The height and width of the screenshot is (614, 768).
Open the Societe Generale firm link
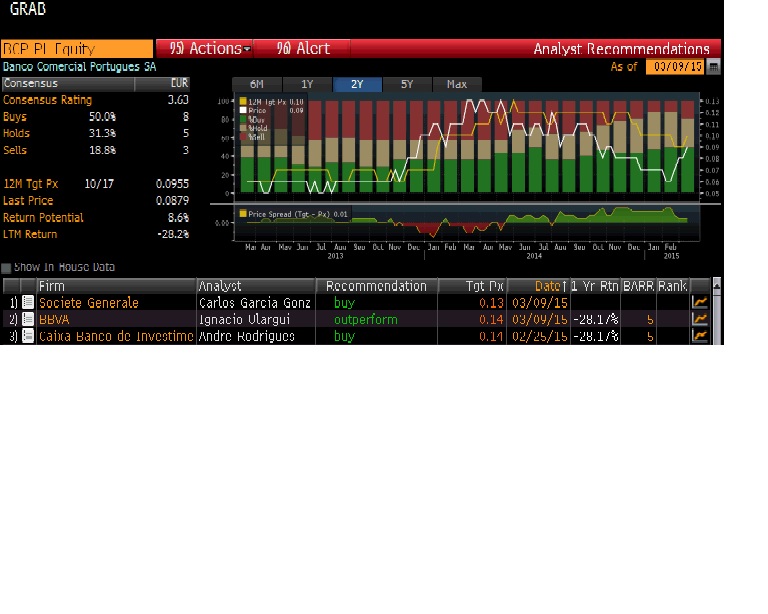tap(89, 303)
